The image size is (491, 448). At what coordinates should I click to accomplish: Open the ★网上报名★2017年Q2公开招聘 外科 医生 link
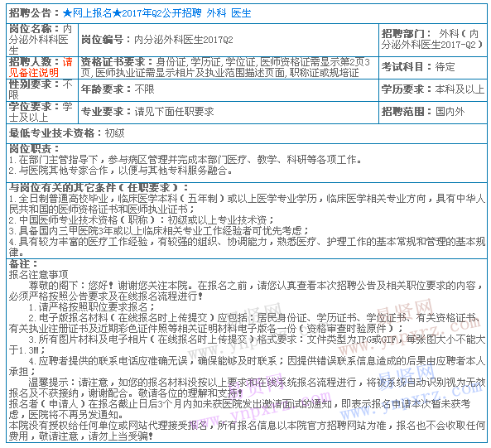point(156,13)
